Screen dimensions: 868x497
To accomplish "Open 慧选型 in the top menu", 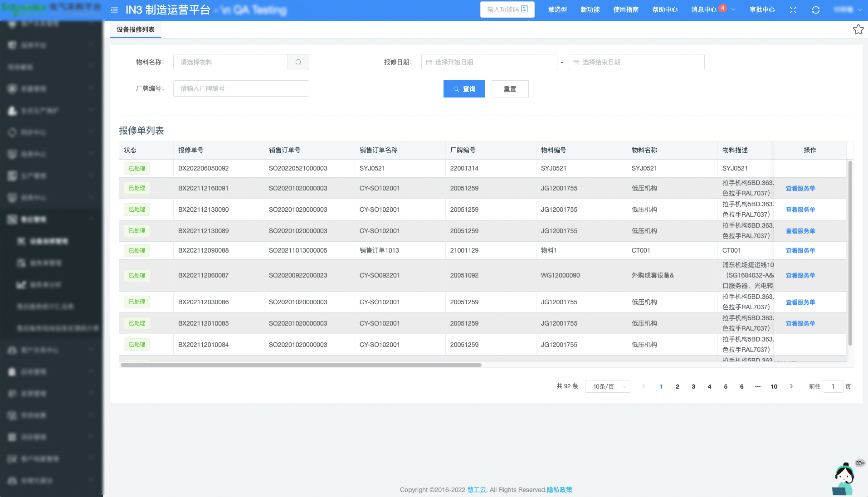I will (x=557, y=10).
